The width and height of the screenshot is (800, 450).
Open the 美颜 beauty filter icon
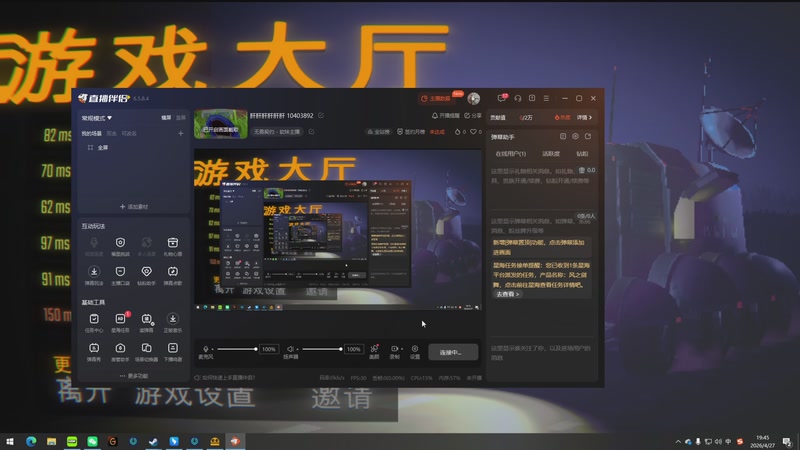pos(374,348)
